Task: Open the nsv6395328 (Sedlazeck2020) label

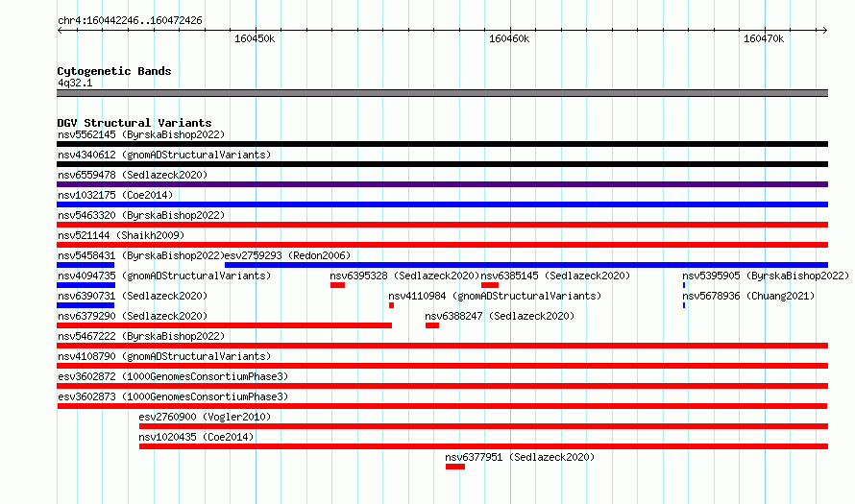Action: 404,276
